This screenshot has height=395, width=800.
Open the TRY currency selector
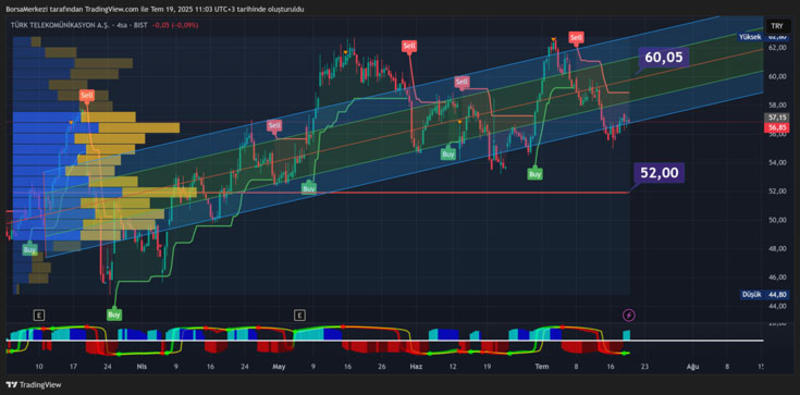[777, 26]
